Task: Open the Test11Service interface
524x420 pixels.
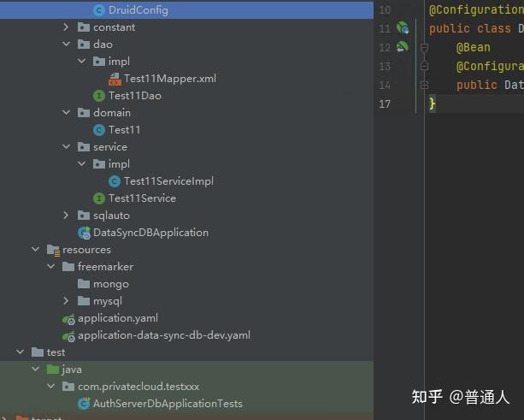Action: point(143,198)
